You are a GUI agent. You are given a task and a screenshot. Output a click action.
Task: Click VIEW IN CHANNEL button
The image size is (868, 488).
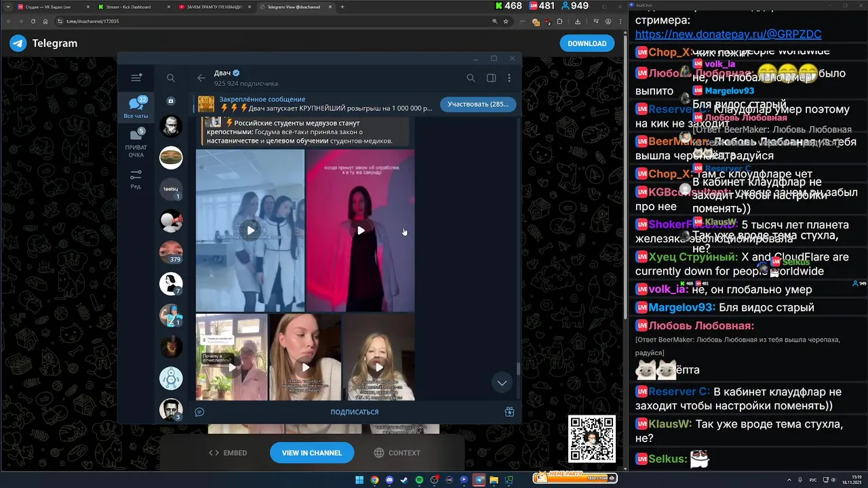[x=311, y=453]
